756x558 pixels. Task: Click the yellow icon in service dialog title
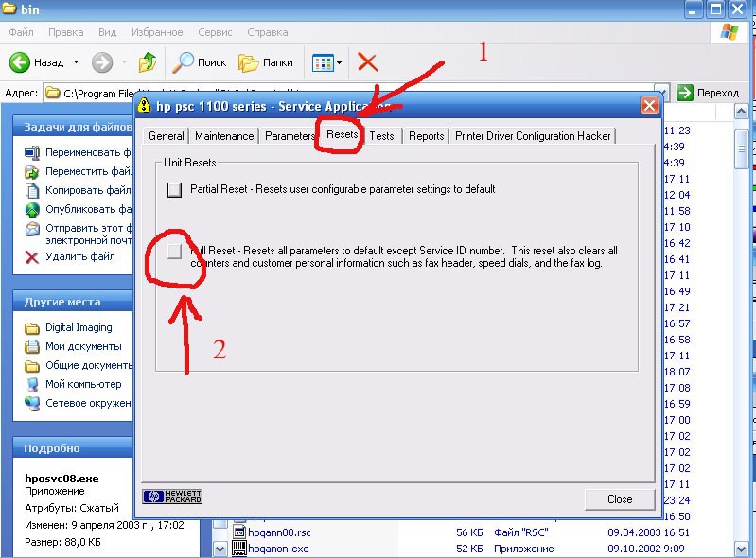[144, 105]
